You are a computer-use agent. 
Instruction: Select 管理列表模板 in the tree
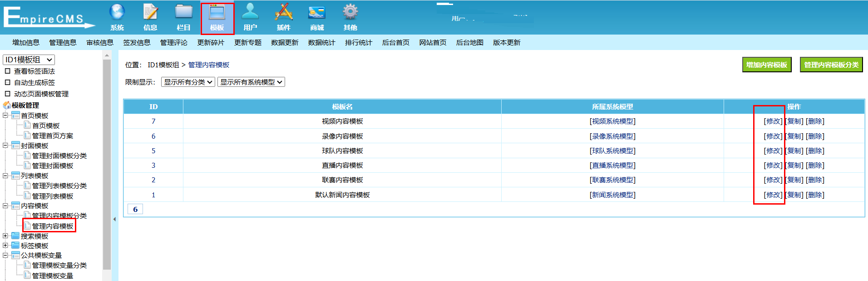click(x=53, y=196)
